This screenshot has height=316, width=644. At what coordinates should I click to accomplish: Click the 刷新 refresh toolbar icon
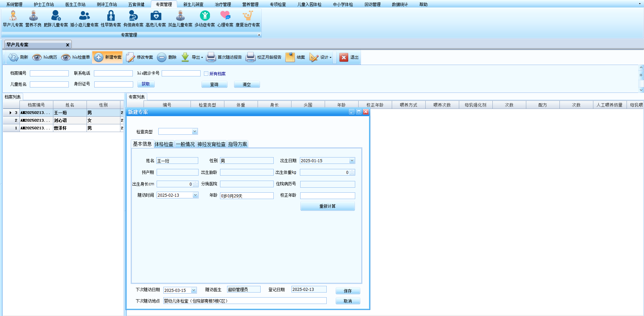[x=13, y=57]
